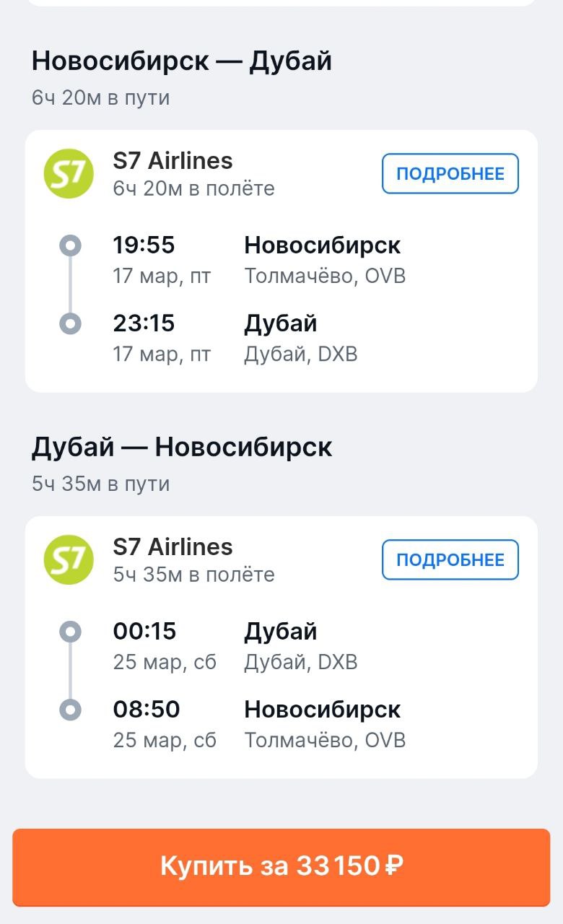Screen dimensions: 563x924
Task: Click the 08:50 return arrival time
Action: tap(146, 710)
